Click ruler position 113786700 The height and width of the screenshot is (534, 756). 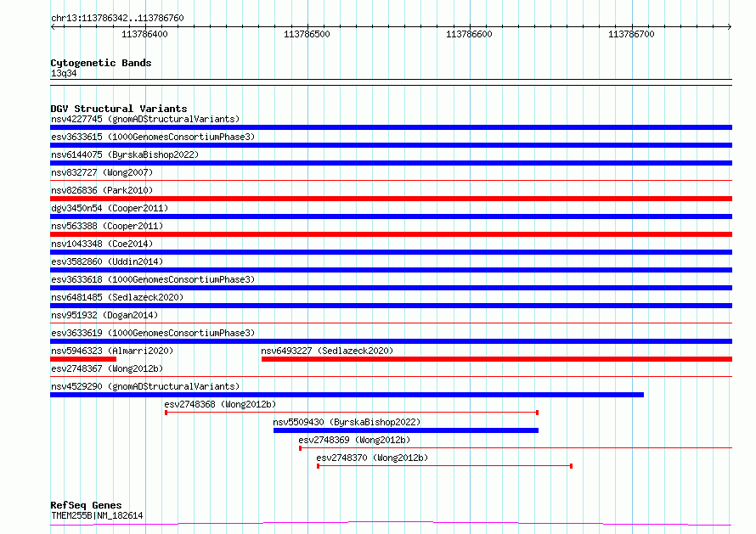tap(631, 34)
